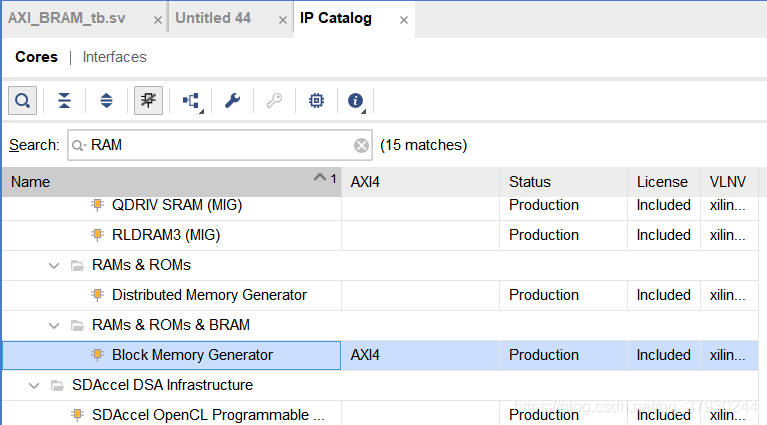Click the Collapse All toolbar icon
Image resolution: width=767 pixels, height=425 pixels.
pos(64,101)
